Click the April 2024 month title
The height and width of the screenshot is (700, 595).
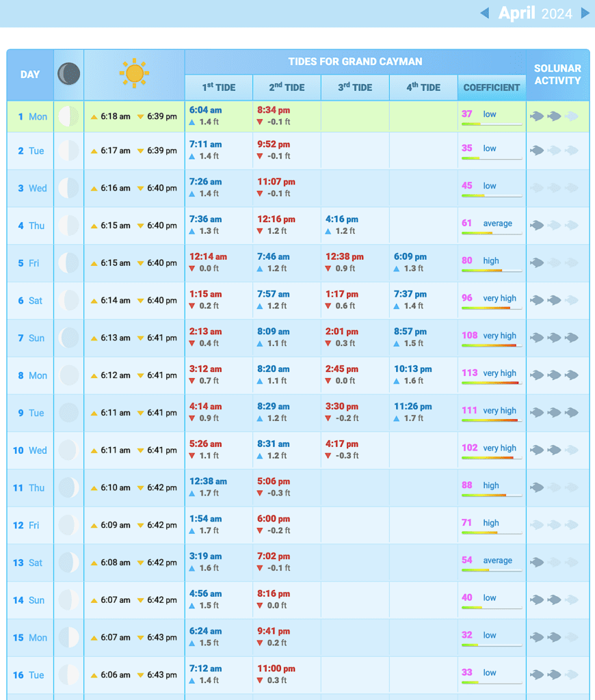(535, 13)
